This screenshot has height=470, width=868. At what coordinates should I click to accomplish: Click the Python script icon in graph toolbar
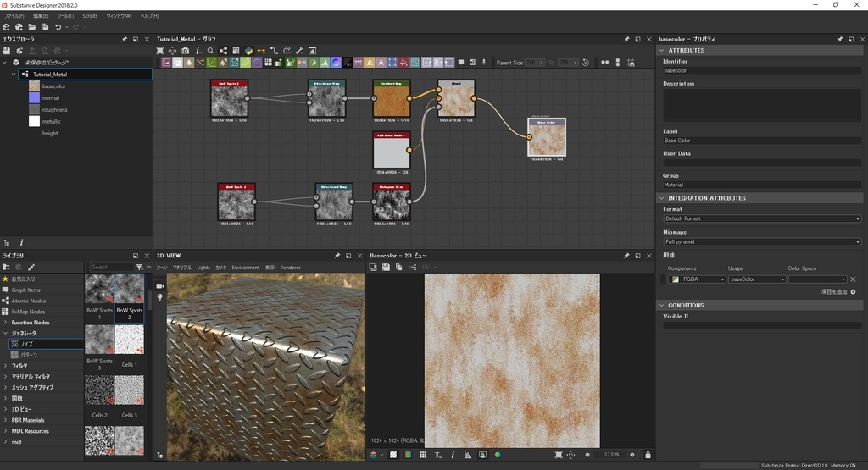pos(248,51)
